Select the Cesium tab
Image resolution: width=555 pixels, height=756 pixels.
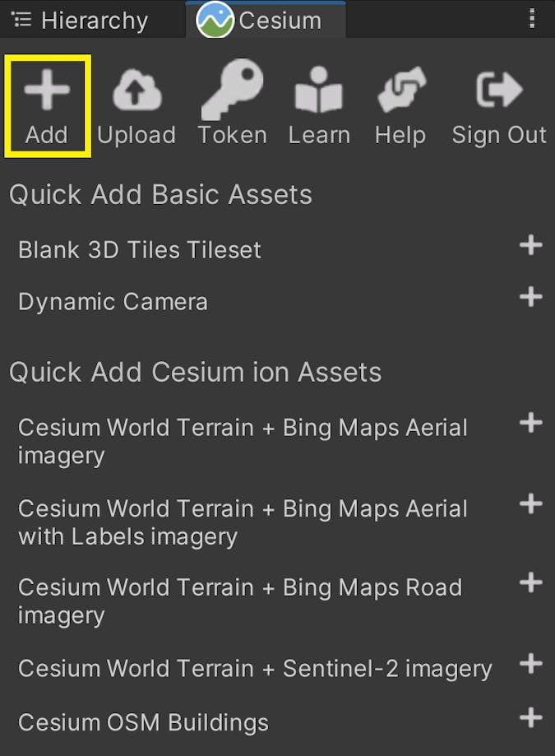tap(263, 20)
